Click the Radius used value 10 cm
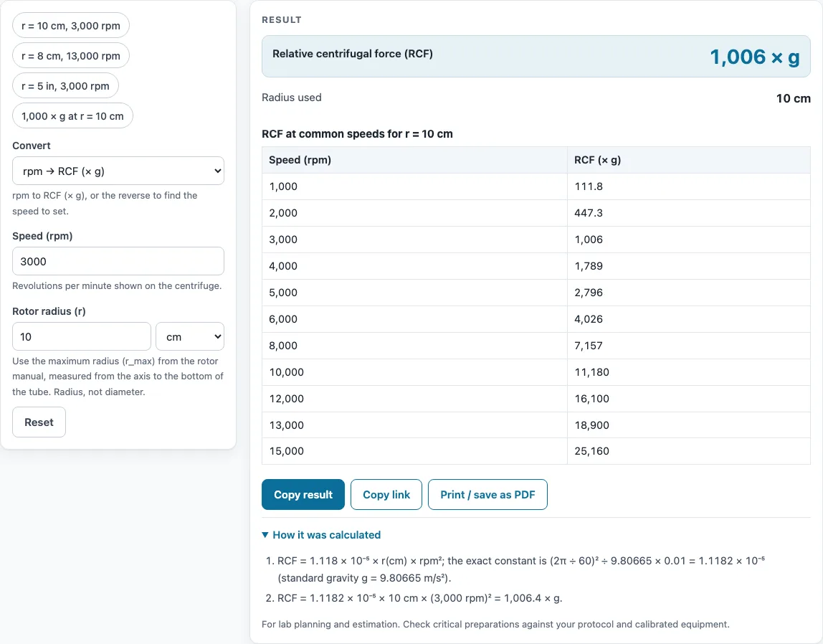The height and width of the screenshot is (644, 823). tap(793, 98)
